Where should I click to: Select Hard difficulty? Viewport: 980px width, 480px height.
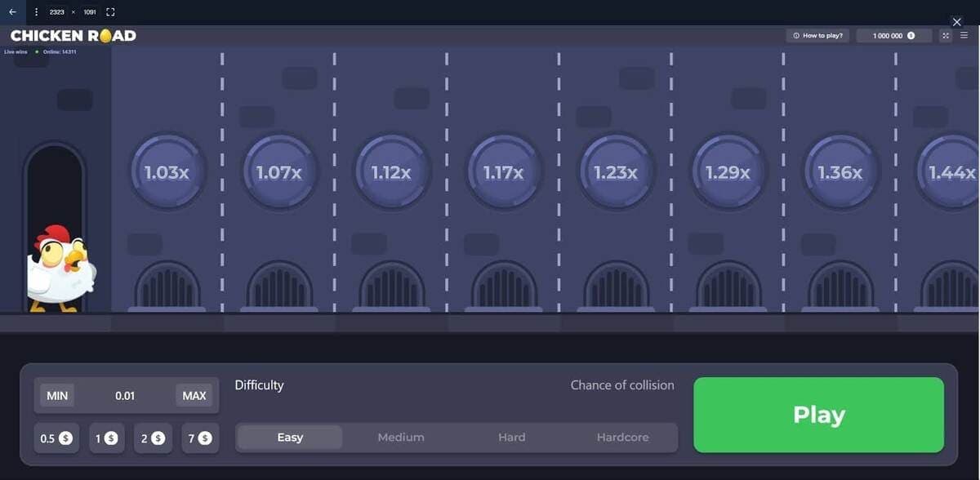point(512,438)
